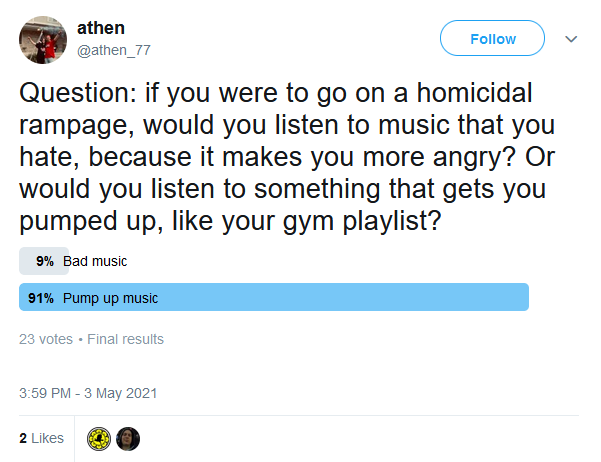Click the 23 votes count text

[x=46, y=339]
